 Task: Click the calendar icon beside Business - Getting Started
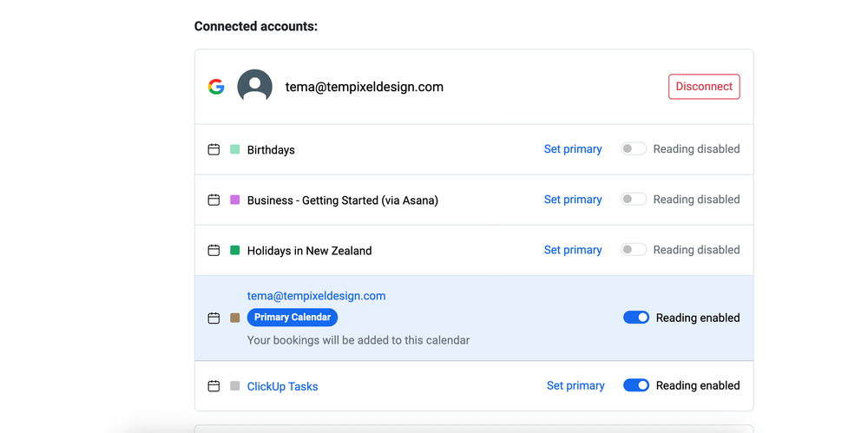click(x=214, y=200)
